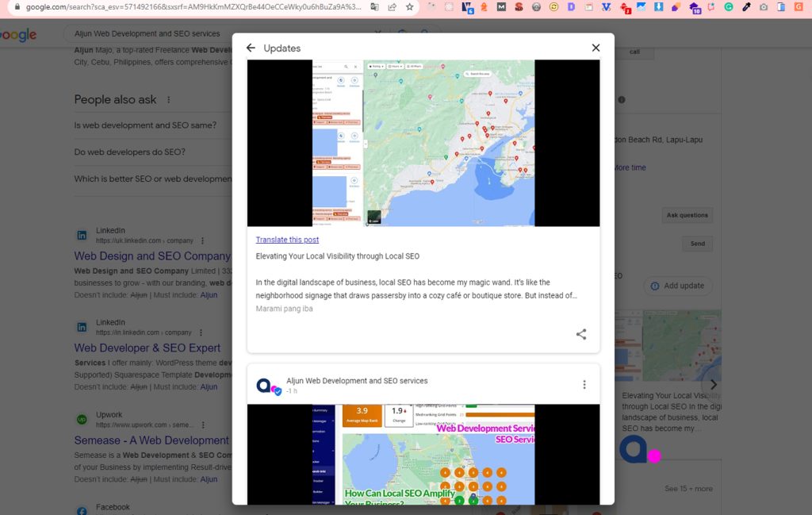Open the map screenshot in first post

[x=423, y=143]
